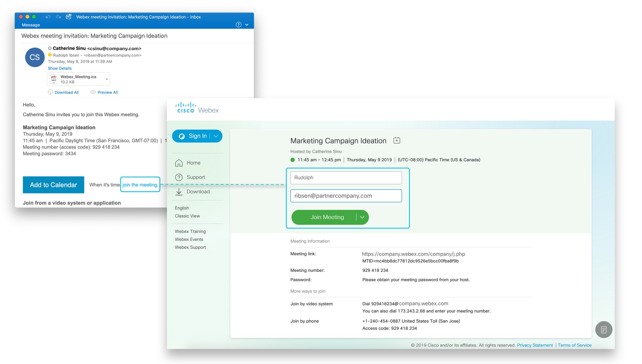Click the Cisco Webex logo
This screenshot has width=642, height=364.
tap(197, 107)
